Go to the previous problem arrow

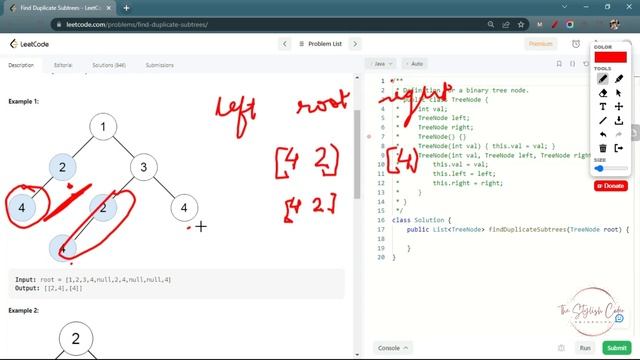(285, 44)
